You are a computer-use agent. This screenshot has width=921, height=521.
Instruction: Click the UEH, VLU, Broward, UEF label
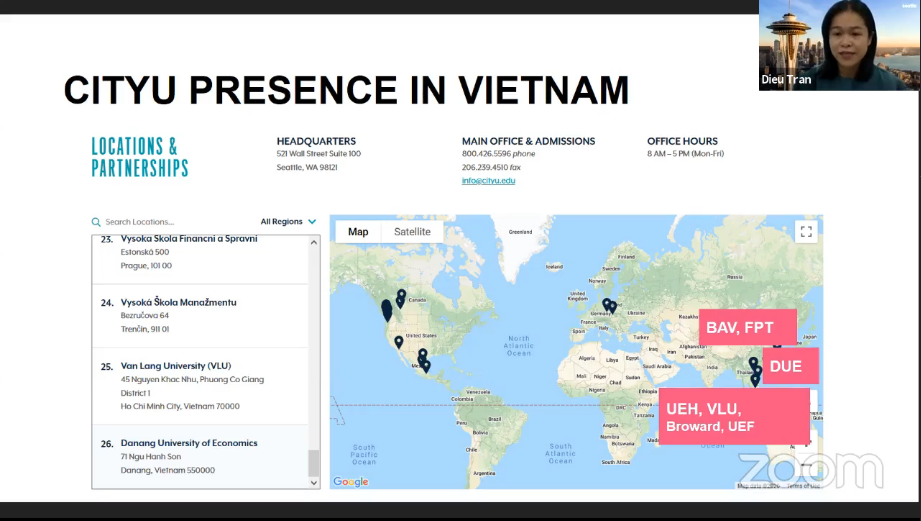click(734, 416)
